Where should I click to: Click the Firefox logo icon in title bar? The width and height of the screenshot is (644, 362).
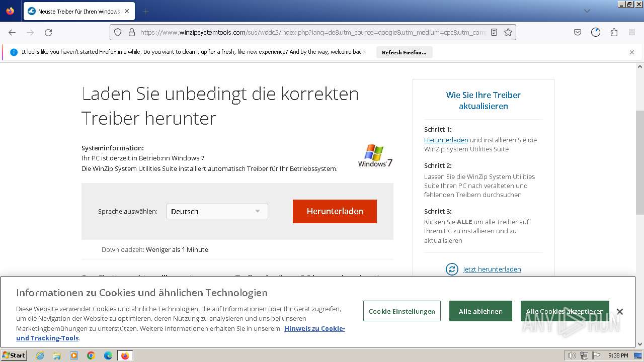pyautogui.click(x=10, y=11)
